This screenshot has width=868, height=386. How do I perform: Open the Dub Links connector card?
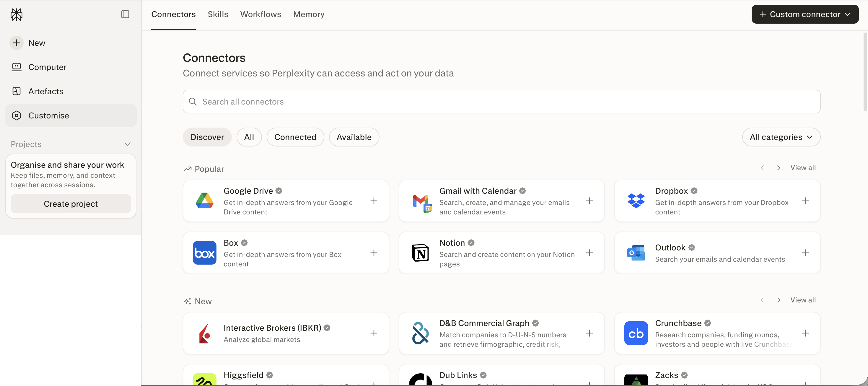point(501,375)
